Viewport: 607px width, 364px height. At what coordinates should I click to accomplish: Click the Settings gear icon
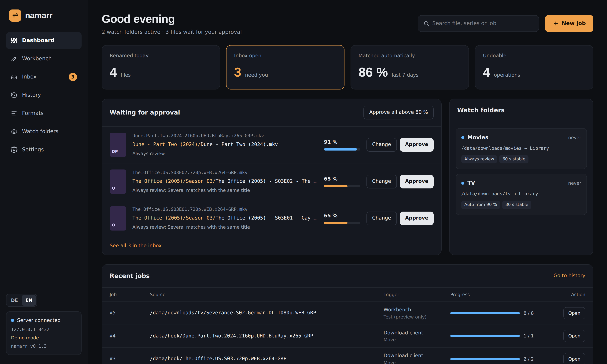pyautogui.click(x=14, y=150)
